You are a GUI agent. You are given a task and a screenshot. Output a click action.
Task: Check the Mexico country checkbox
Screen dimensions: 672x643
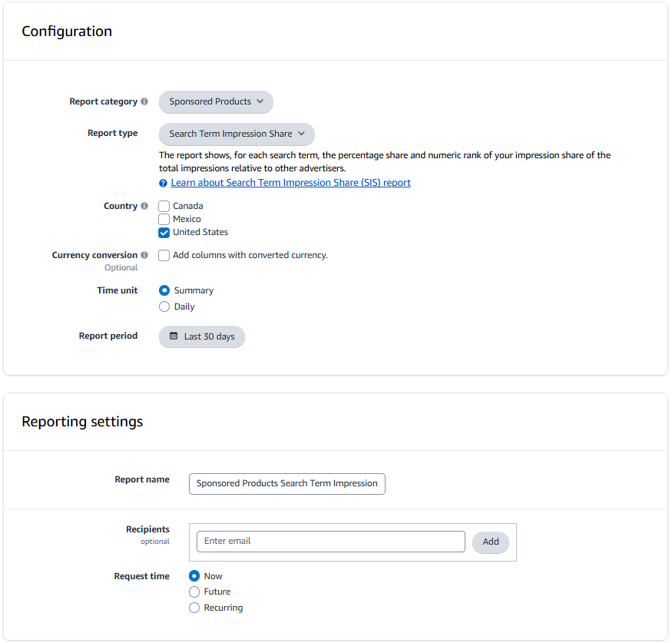tap(164, 220)
